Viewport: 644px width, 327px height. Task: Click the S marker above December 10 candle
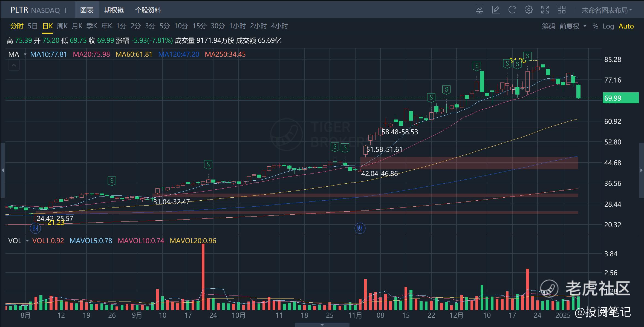[x=477, y=66]
